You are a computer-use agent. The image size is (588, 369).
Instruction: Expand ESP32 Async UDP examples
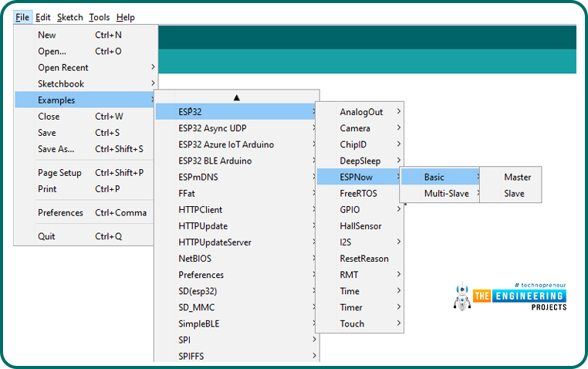click(237, 128)
